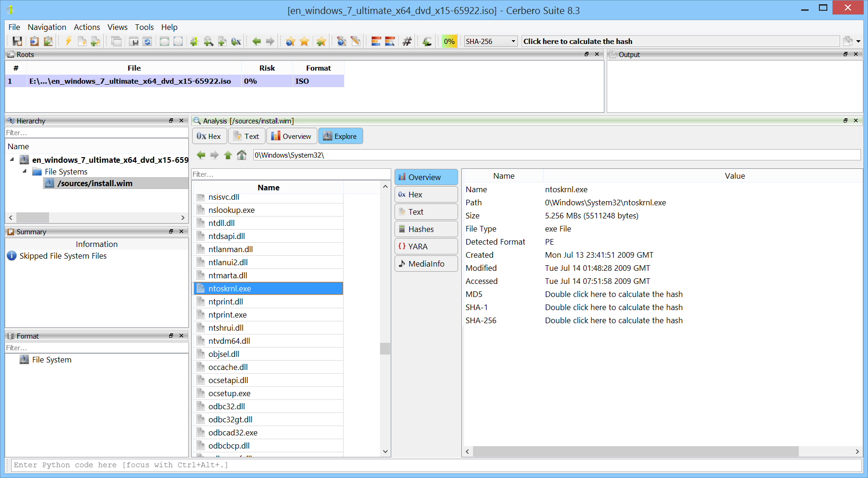Click the clipboard with blue arrow toolbar icon
Viewport: 868px width, 478px height.
34,41
